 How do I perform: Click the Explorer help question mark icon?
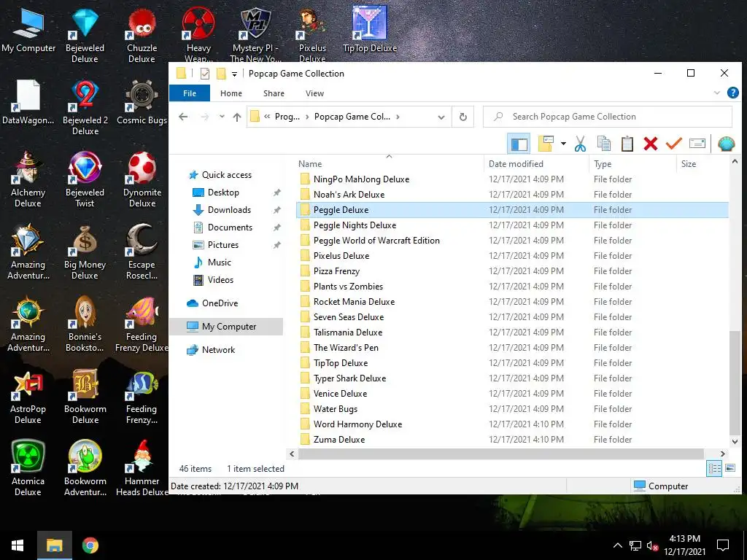pos(732,93)
